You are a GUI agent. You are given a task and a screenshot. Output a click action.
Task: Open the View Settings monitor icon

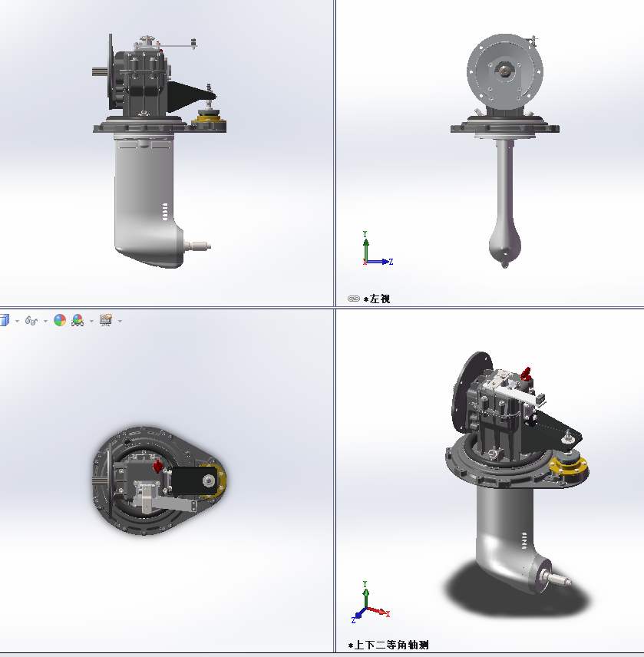coord(106,321)
